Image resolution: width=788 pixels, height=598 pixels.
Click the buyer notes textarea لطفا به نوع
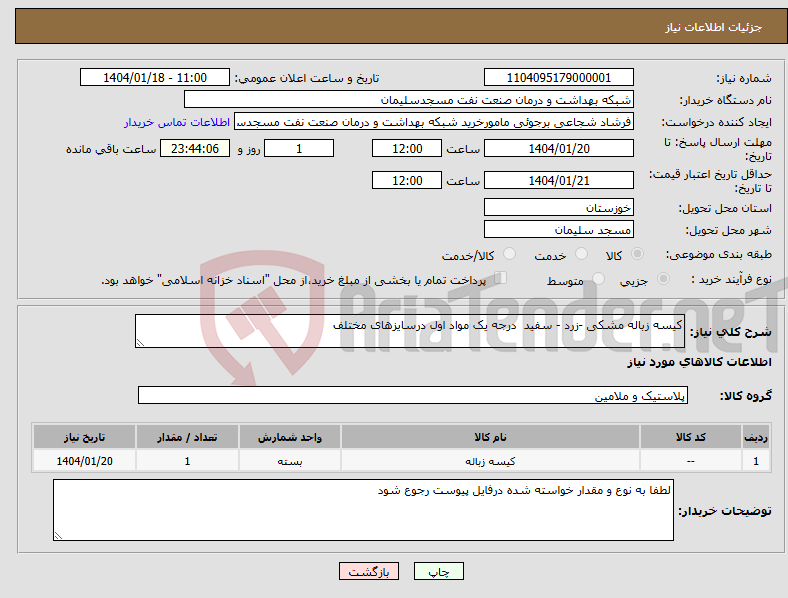click(x=363, y=510)
